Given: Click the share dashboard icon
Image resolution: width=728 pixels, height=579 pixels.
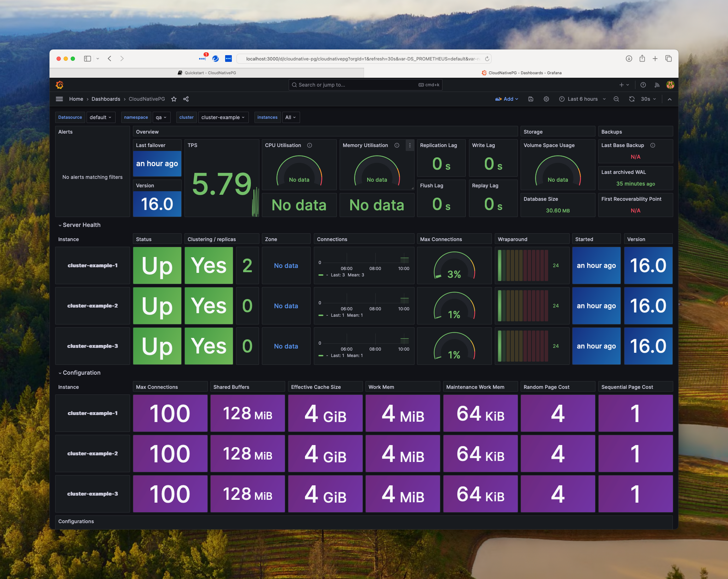Looking at the screenshot, I should point(186,99).
